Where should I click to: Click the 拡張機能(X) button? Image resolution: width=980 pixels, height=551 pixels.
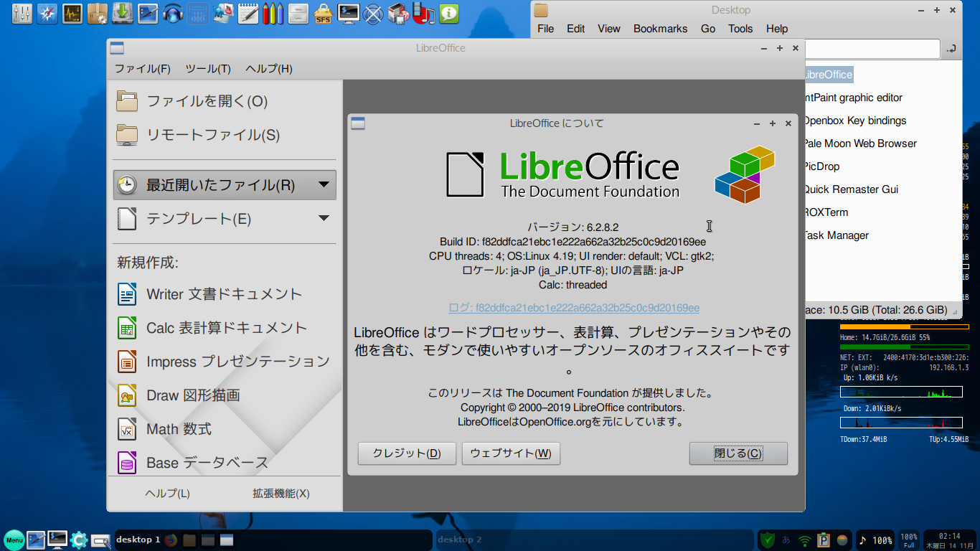click(x=281, y=494)
